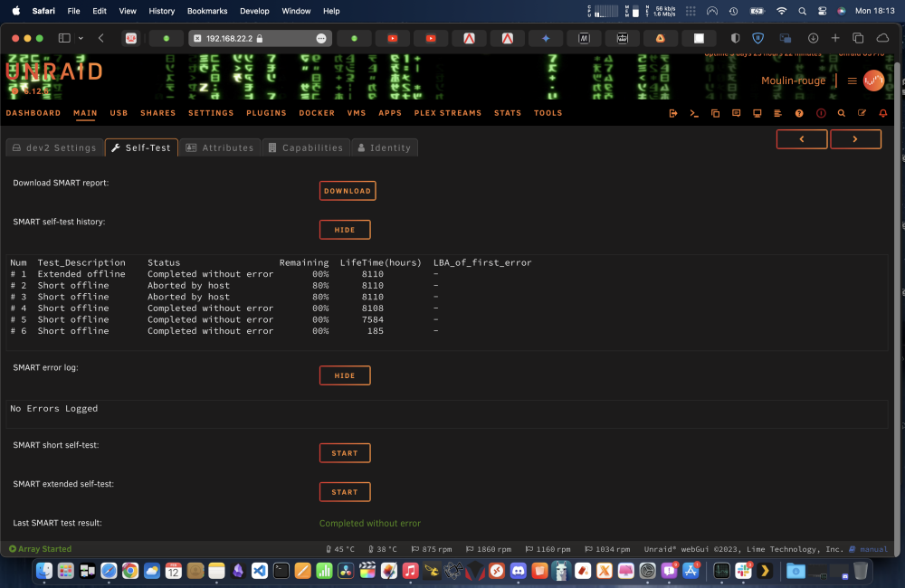Expand Safari sidebar dropdown arrow
905x588 pixels.
pos(81,38)
